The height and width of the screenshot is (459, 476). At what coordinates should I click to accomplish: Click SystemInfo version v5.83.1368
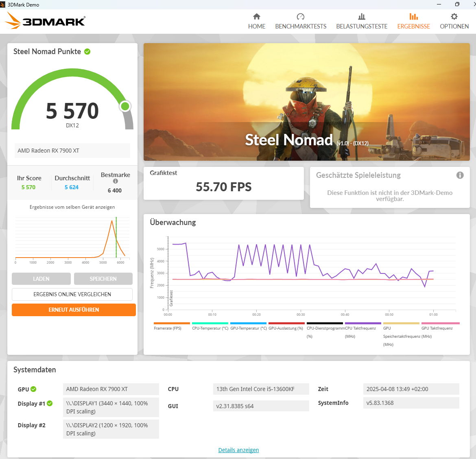(411, 403)
